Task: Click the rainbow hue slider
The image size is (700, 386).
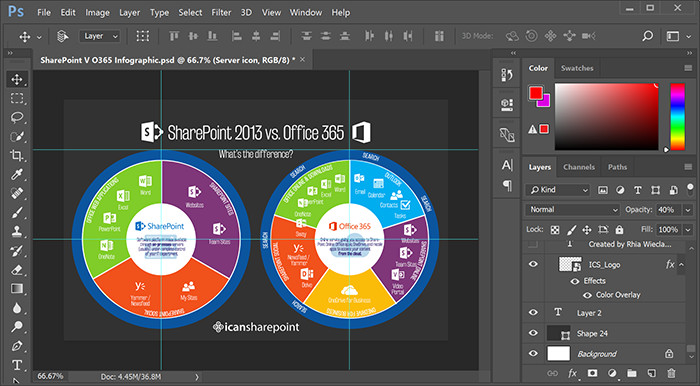Action: 677,116
